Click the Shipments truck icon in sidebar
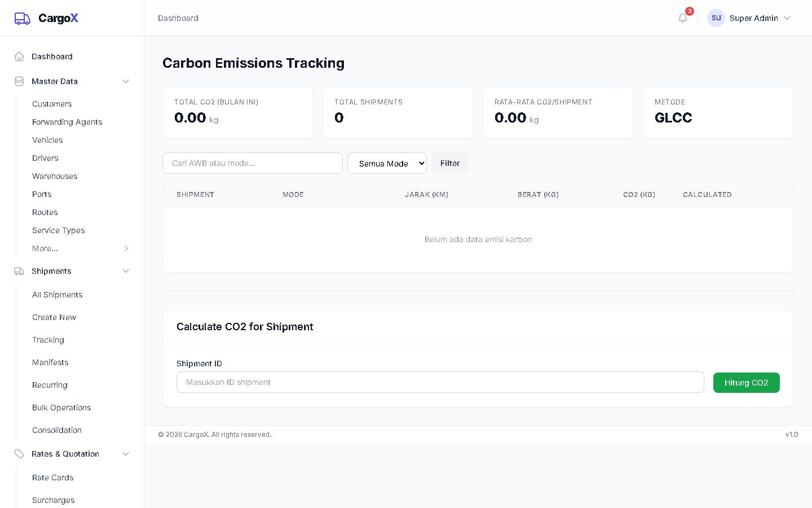Viewport: 812px width, 508px height. coord(19,271)
